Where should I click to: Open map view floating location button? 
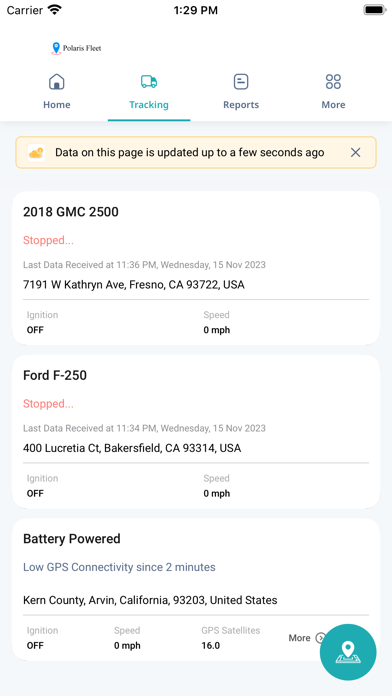point(348,652)
